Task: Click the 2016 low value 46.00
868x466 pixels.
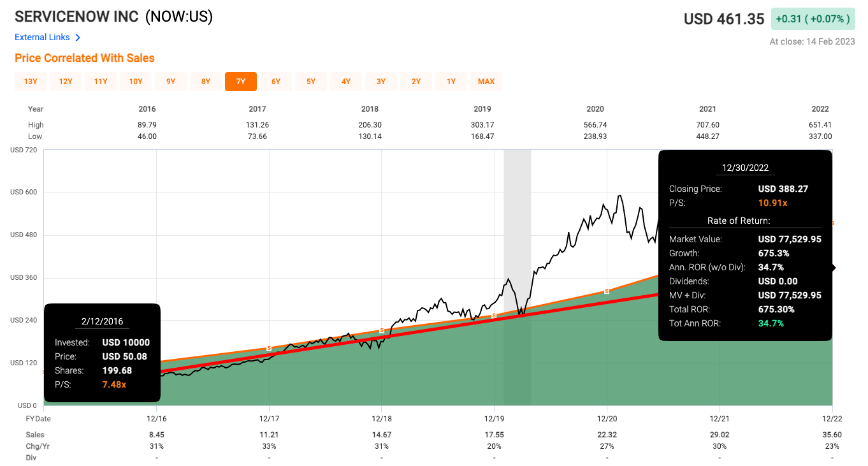Action: (x=147, y=136)
